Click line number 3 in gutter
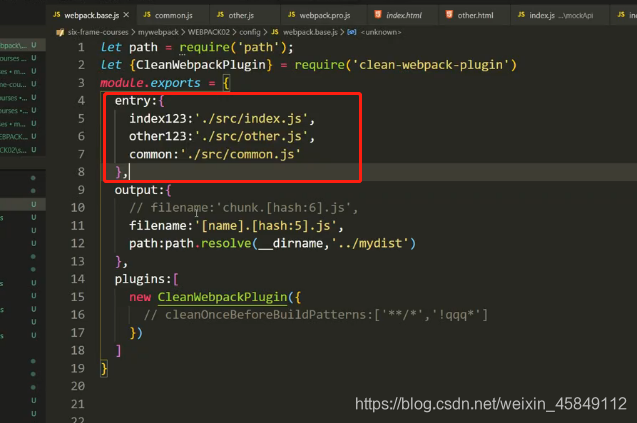This screenshot has width=637, height=423. click(x=81, y=83)
